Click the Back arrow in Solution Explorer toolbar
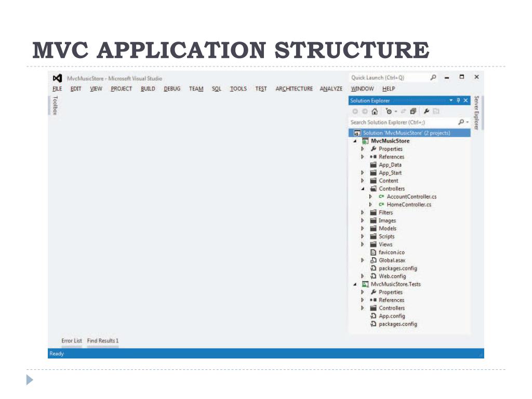Screen dimensions: 532x399 [x=355, y=111]
